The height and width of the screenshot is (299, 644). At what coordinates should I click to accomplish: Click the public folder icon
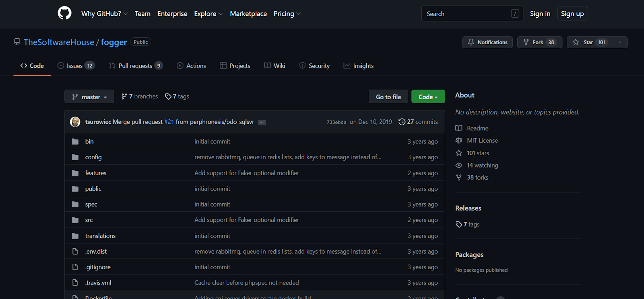(75, 189)
